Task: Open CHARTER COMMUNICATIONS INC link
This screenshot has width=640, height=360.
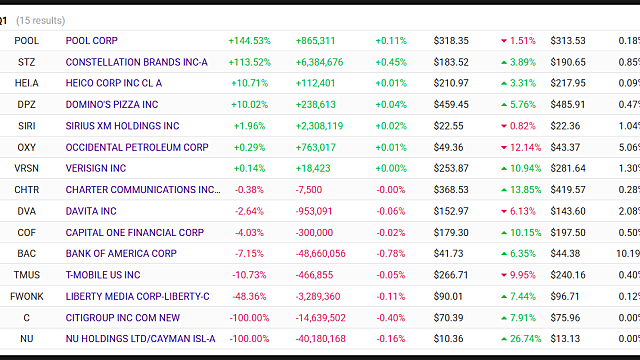Action: pos(142,190)
